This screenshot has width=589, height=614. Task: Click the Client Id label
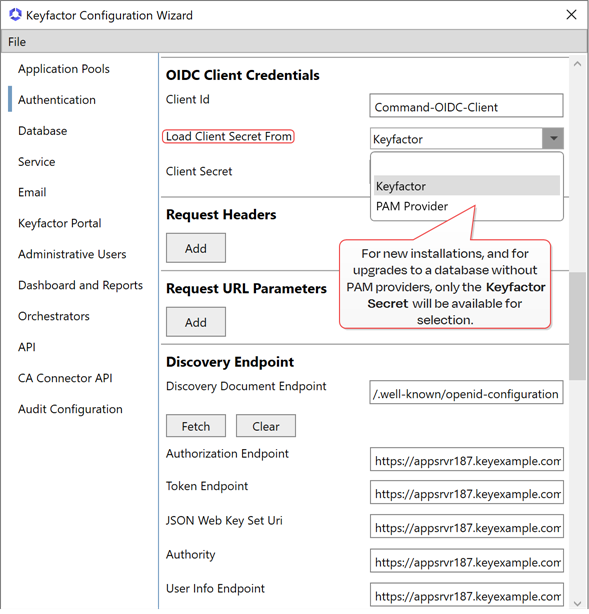[188, 99]
